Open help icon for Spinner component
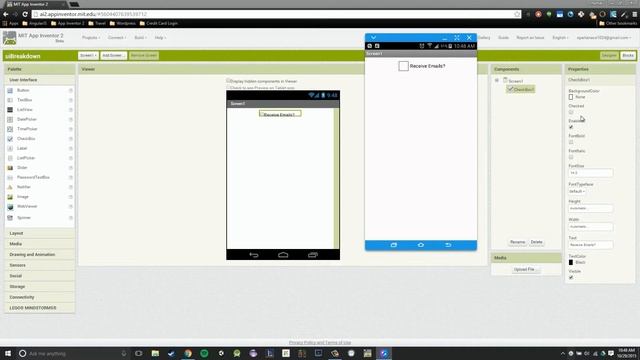 pyautogui.click(x=71, y=218)
